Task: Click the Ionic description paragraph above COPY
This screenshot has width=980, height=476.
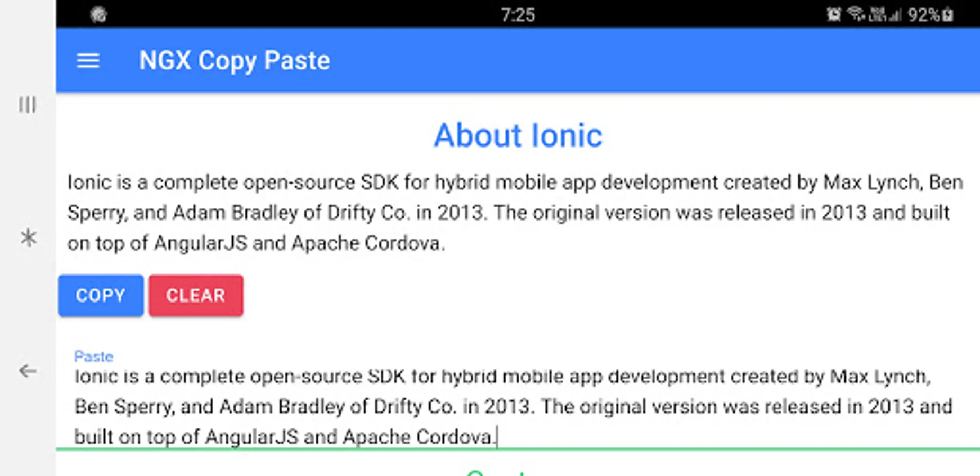Action: click(515, 213)
